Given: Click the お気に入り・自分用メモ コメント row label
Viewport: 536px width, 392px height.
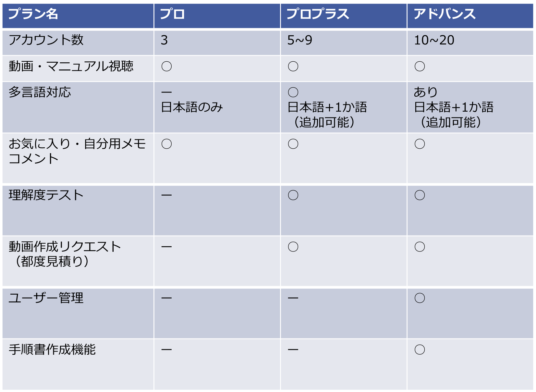Looking at the screenshot, I should 77,151.
